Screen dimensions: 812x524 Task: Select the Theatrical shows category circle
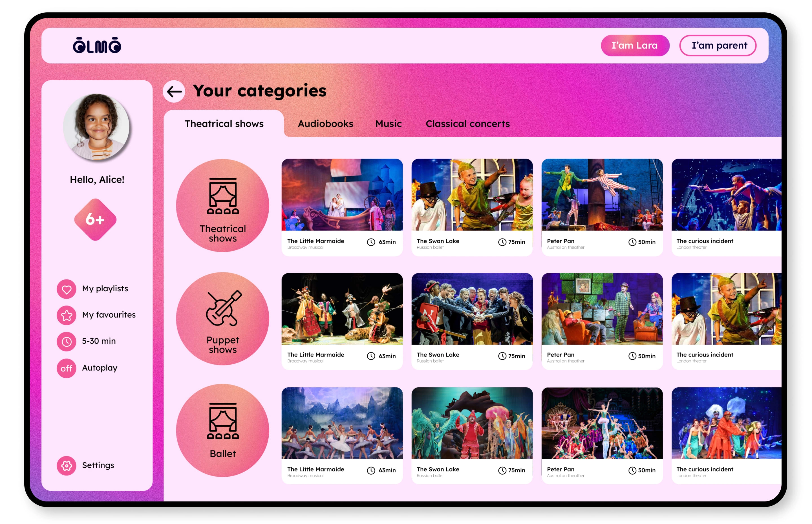tap(222, 206)
